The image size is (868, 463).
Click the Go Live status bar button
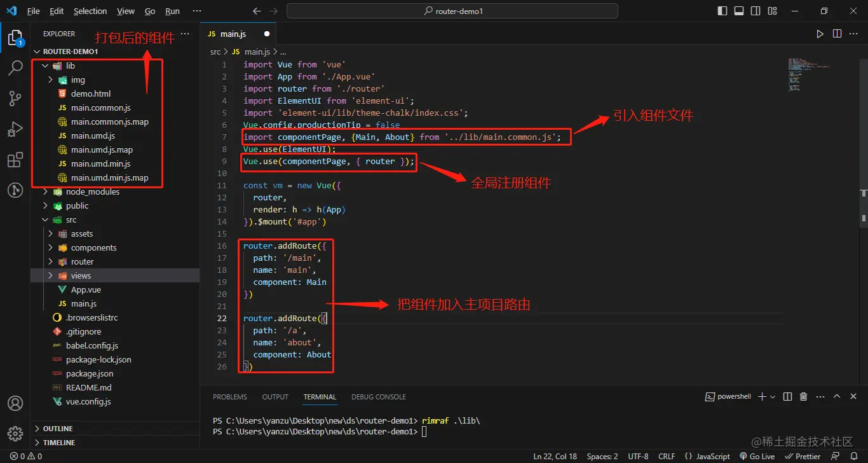[757, 456]
